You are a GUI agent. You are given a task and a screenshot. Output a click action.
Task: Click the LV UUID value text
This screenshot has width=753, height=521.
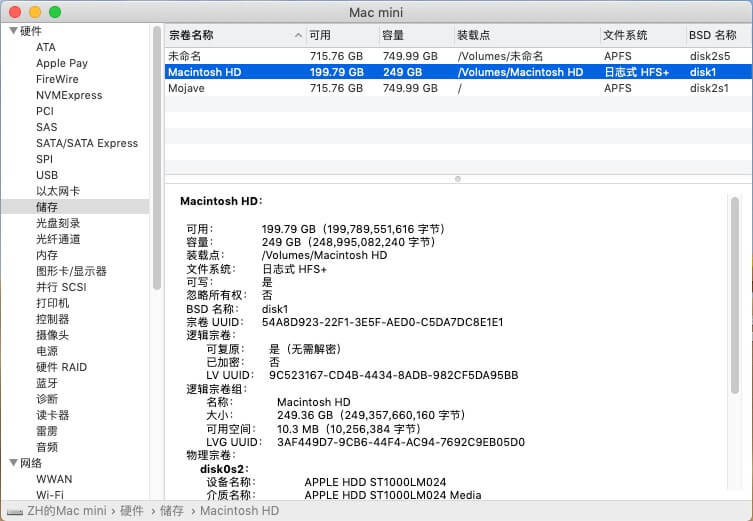(x=393, y=375)
